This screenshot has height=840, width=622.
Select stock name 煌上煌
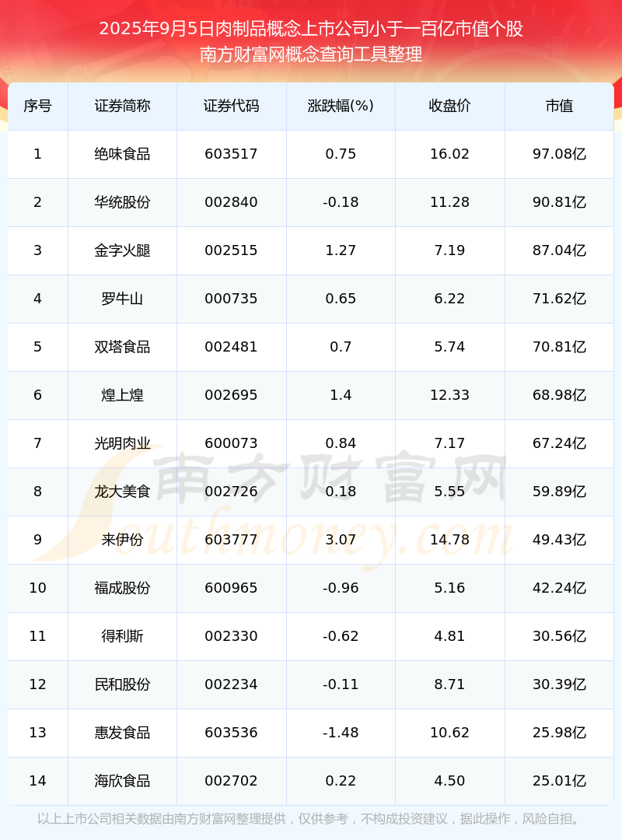122,395
